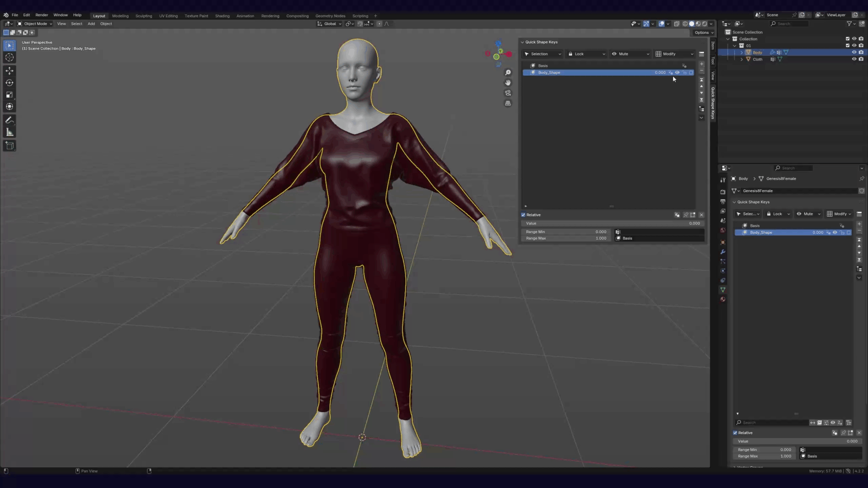Switch perspective/orthographic with grid gizmo
Screen dimensions: 868x488
point(508,103)
